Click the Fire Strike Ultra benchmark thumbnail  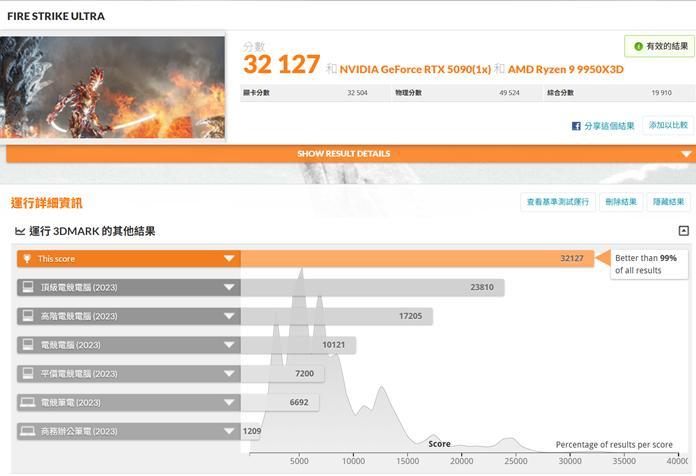point(113,87)
